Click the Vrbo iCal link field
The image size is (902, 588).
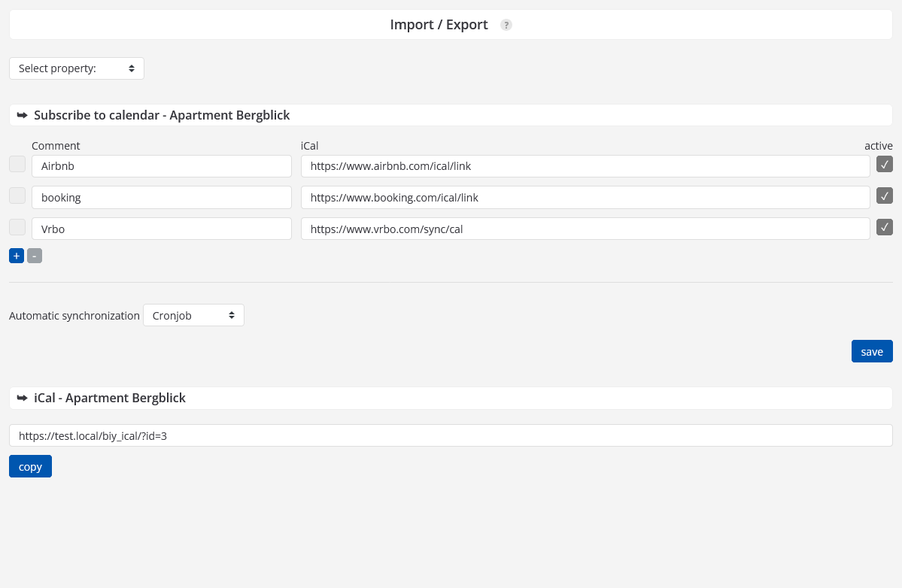click(x=585, y=229)
